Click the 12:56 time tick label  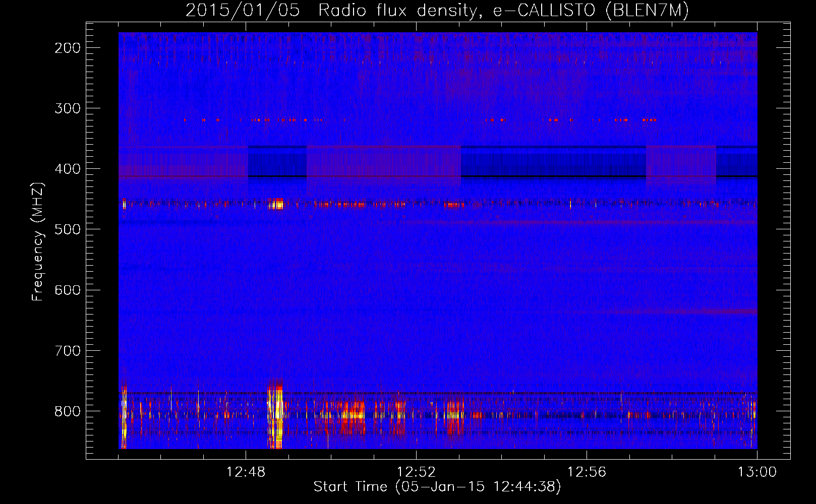pyautogui.click(x=587, y=472)
